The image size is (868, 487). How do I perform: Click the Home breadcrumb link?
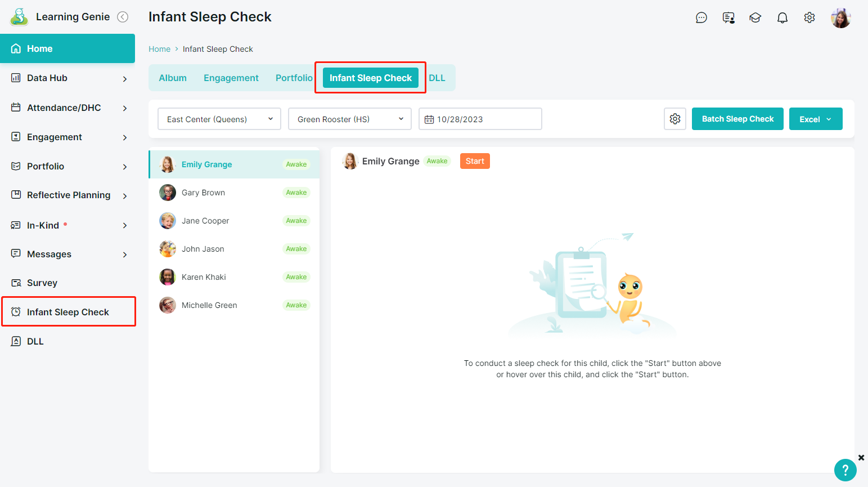coord(159,49)
